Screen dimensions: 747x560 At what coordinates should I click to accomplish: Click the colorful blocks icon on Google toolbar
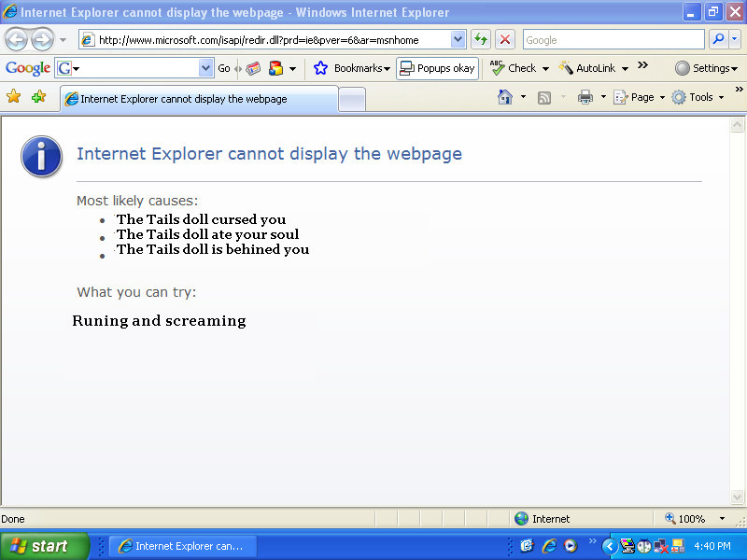click(275, 68)
